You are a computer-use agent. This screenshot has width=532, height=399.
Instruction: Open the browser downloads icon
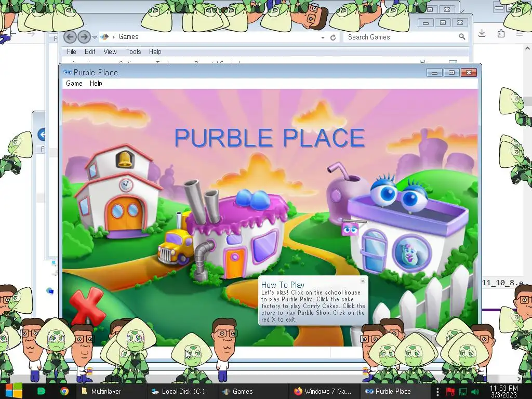click(x=482, y=33)
